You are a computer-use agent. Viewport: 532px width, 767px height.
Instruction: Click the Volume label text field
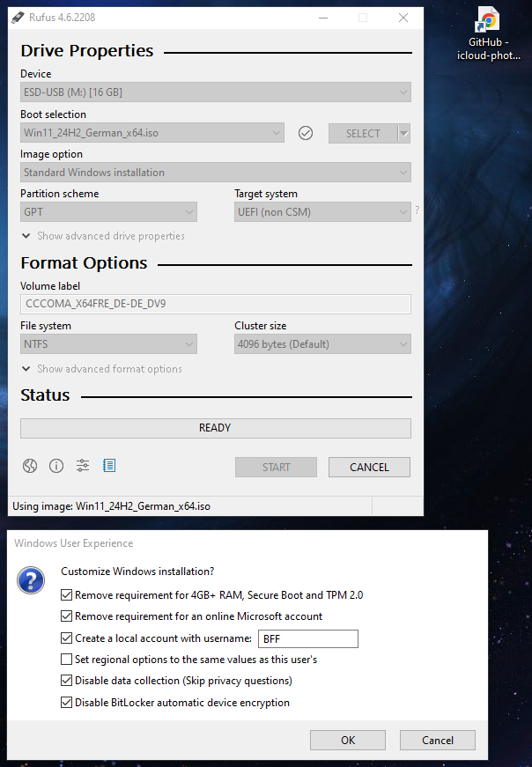[x=215, y=304]
